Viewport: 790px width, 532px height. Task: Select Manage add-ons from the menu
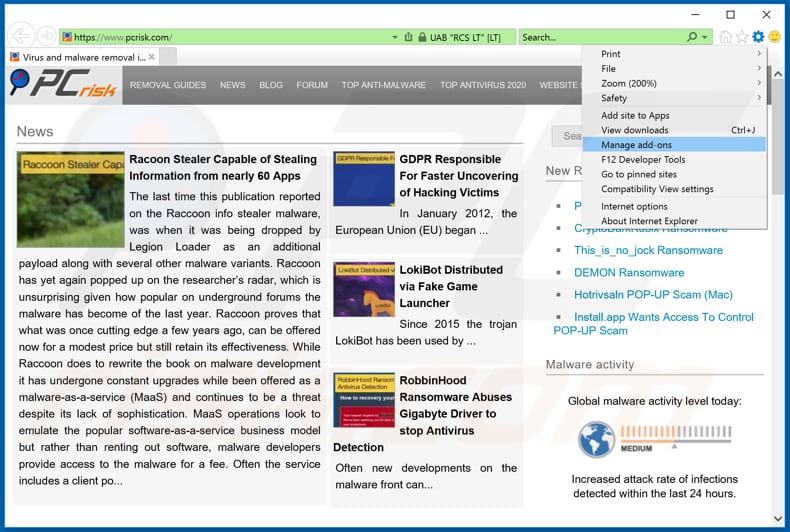point(637,145)
